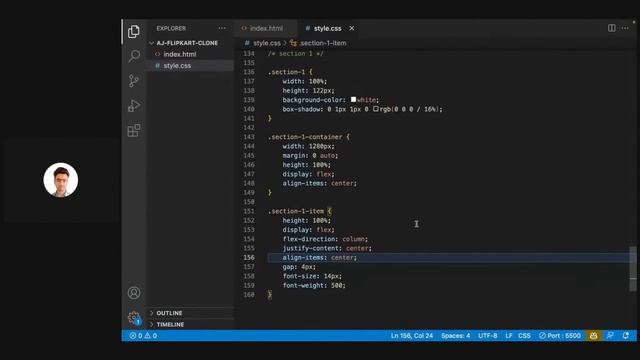Collapse the AJ-FLIPKART-CLONE folder section
The height and width of the screenshot is (360, 640).
tap(187, 43)
